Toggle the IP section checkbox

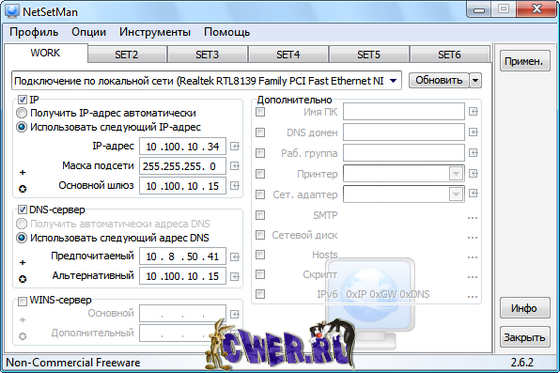22,100
